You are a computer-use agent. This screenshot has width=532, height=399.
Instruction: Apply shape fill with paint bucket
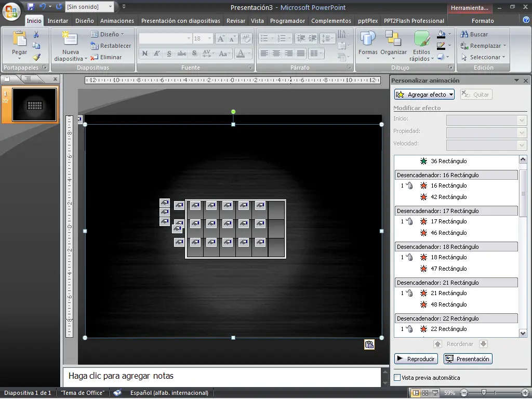coord(441,34)
